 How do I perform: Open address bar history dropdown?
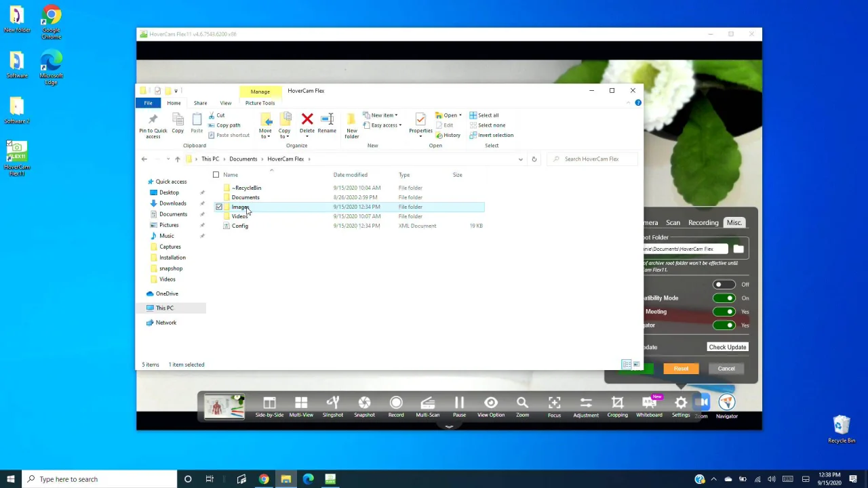[520, 159]
